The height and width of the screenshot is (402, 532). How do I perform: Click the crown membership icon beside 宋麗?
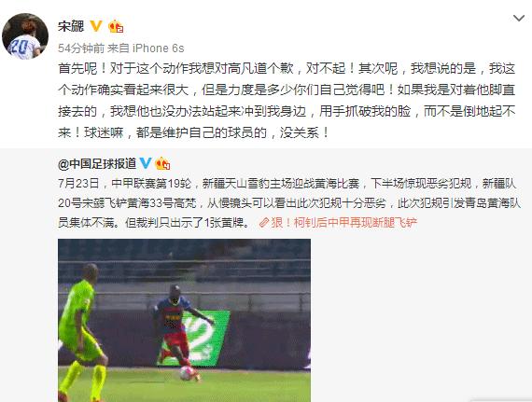[116, 26]
